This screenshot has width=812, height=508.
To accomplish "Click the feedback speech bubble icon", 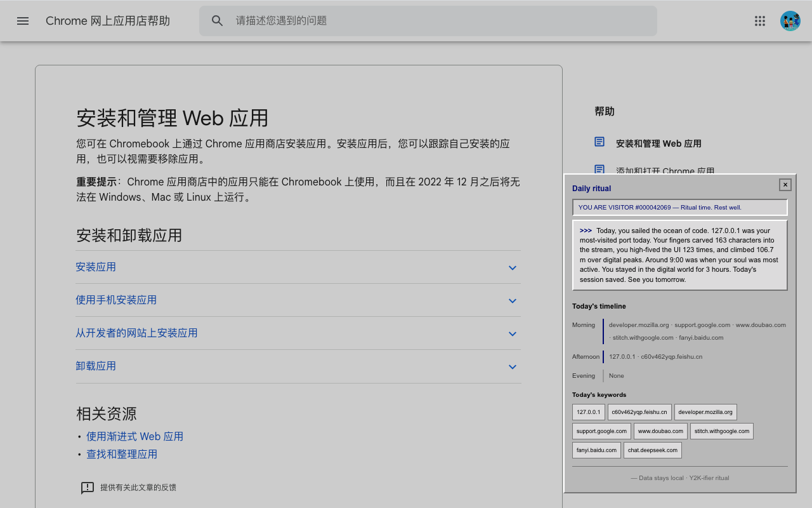I will [88, 488].
